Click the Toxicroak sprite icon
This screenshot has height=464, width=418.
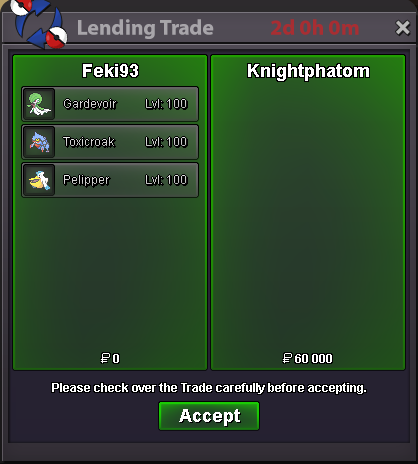[x=39, y=142]
